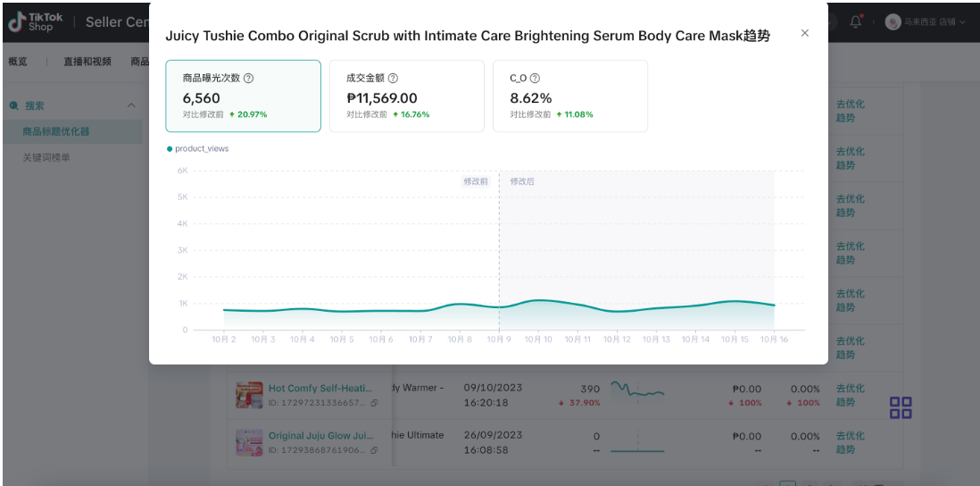Open 关键词榜单 in sidebar

pos(46,157)
